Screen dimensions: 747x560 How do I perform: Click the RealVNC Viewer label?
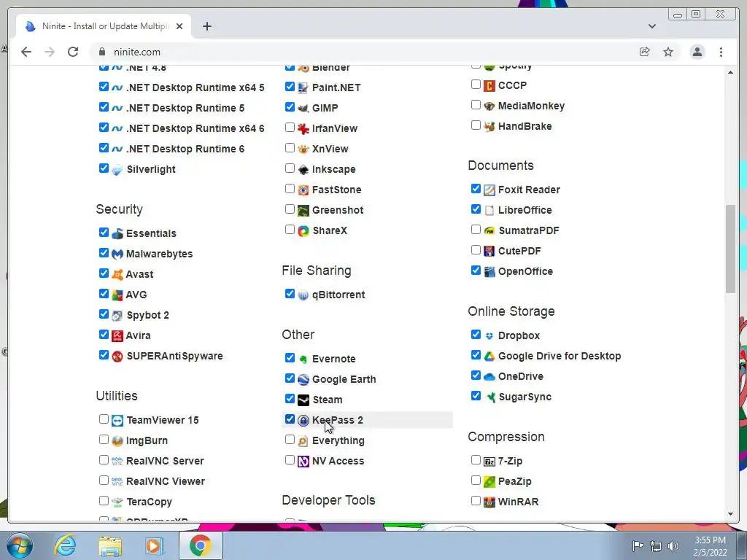[166, 481]
